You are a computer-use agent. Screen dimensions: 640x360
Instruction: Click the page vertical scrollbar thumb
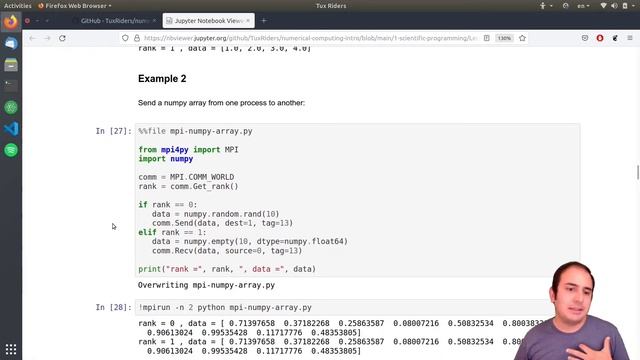pyautogui.click(x=638, y=172)
